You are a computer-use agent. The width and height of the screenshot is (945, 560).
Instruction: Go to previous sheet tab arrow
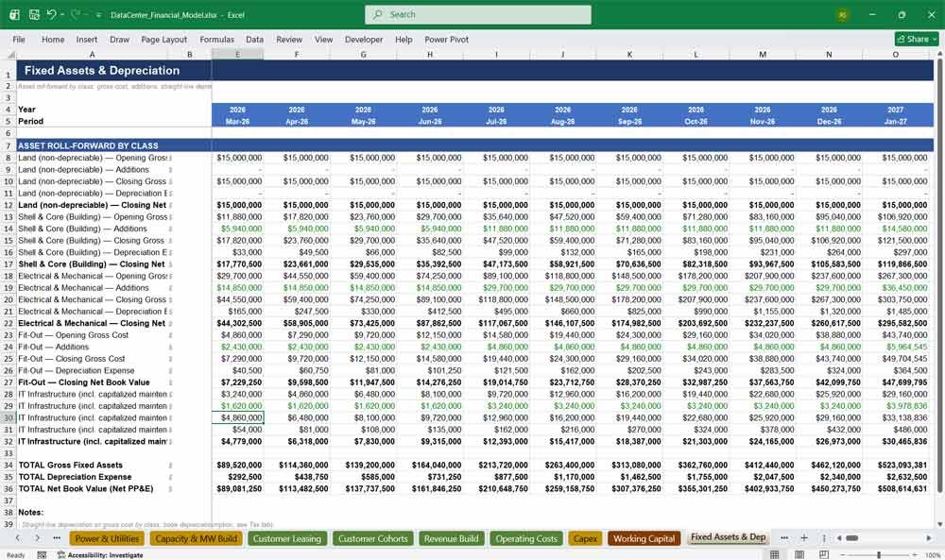18,537
